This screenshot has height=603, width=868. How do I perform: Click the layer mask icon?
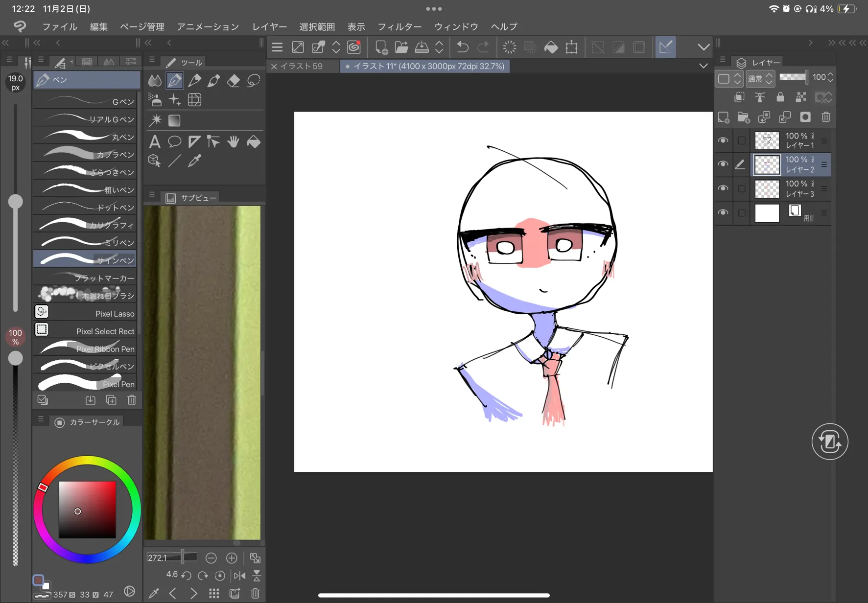[805, 117]
